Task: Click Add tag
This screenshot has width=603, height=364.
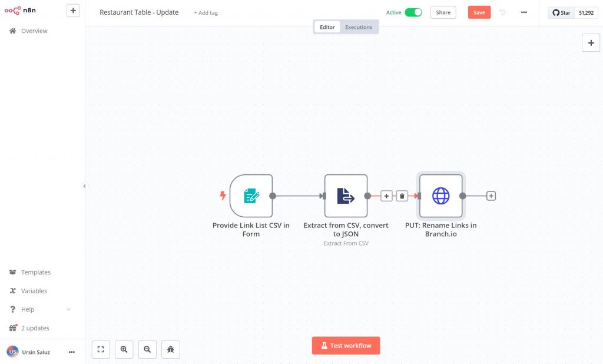Action: point(206,13)
